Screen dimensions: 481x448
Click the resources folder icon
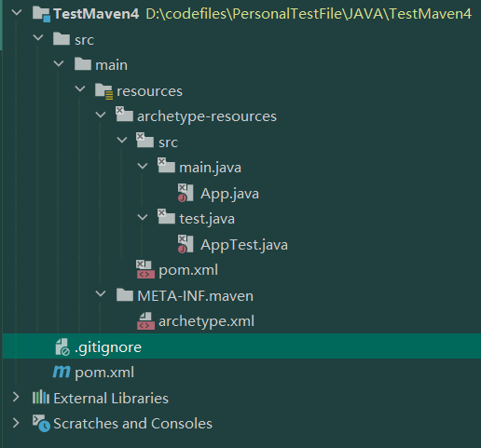[x=103, y=91]
